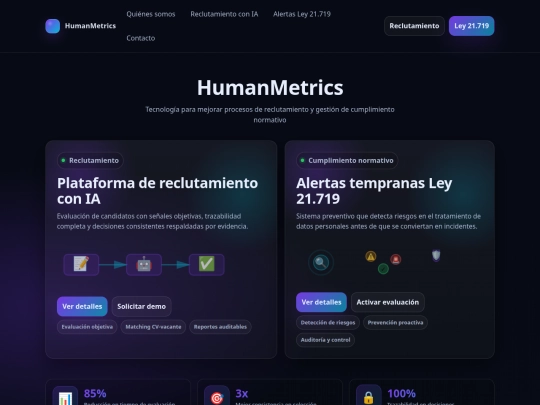Click the magnifying glass icon in alerts card
Image resolution: width=540 pixels, height=405 pixels.
[321, 263]
